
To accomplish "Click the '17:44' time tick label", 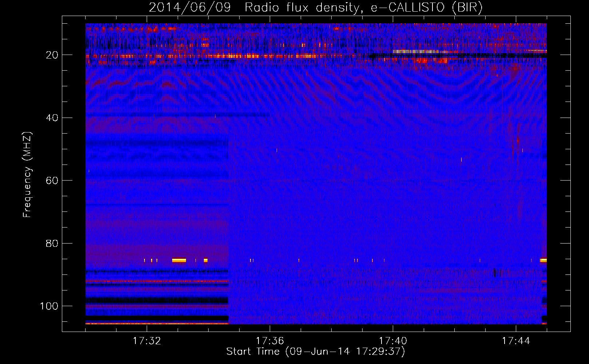I will coord(516,341).
